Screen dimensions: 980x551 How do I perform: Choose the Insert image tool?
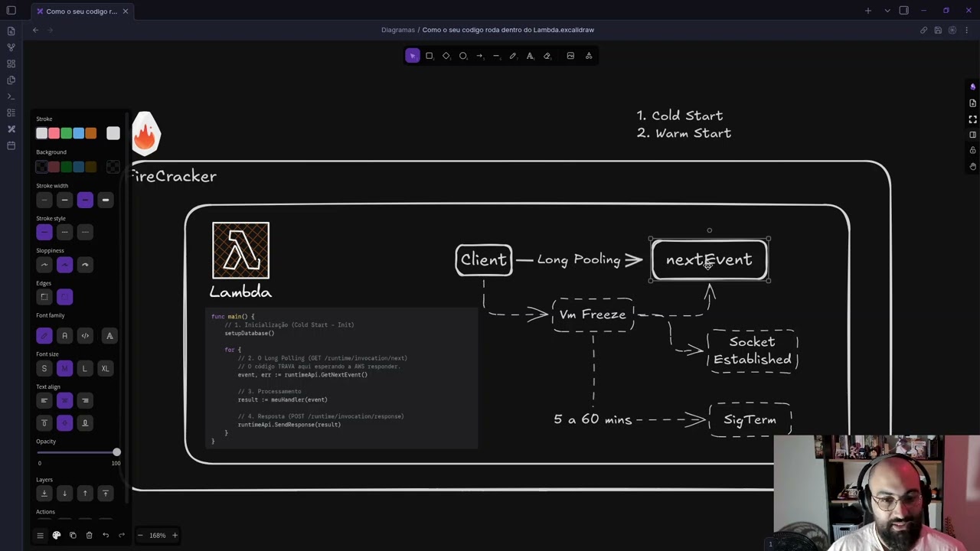click(x=570, y=56)
